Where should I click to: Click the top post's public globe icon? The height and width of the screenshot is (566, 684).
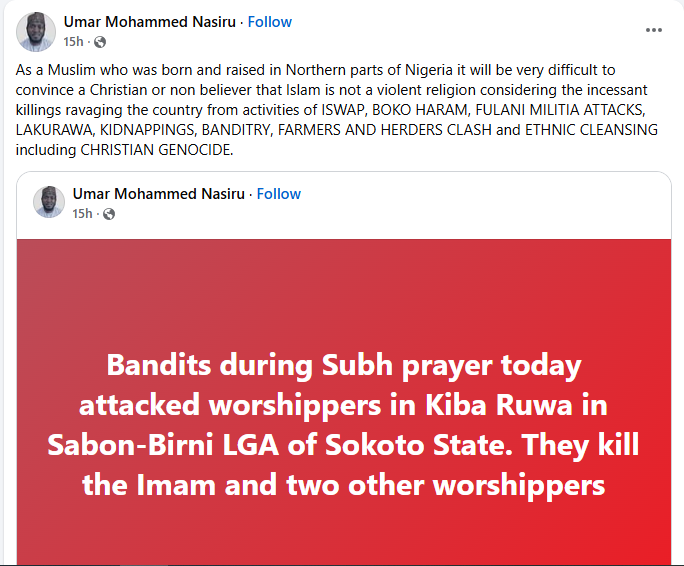click(100, 42)
